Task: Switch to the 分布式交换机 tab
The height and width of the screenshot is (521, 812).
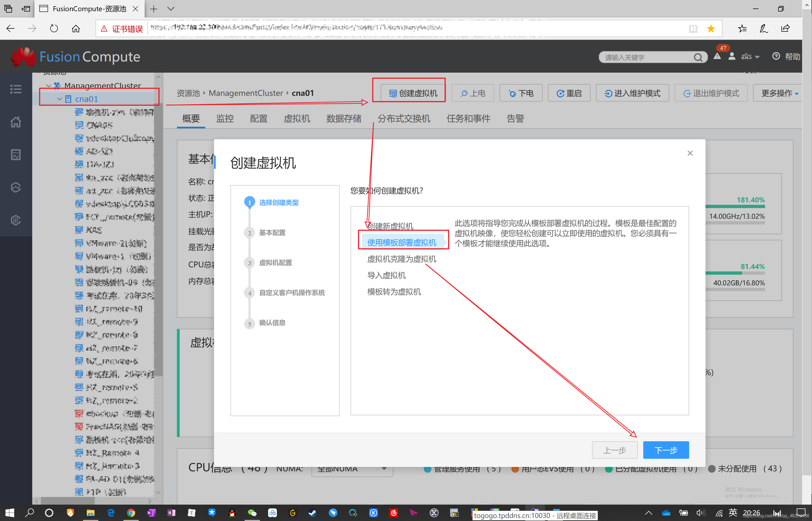Action: coord(404,119)
